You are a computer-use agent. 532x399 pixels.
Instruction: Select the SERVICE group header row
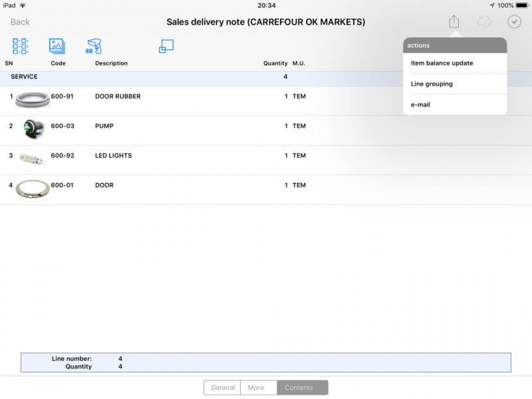[x=266, y=78]
